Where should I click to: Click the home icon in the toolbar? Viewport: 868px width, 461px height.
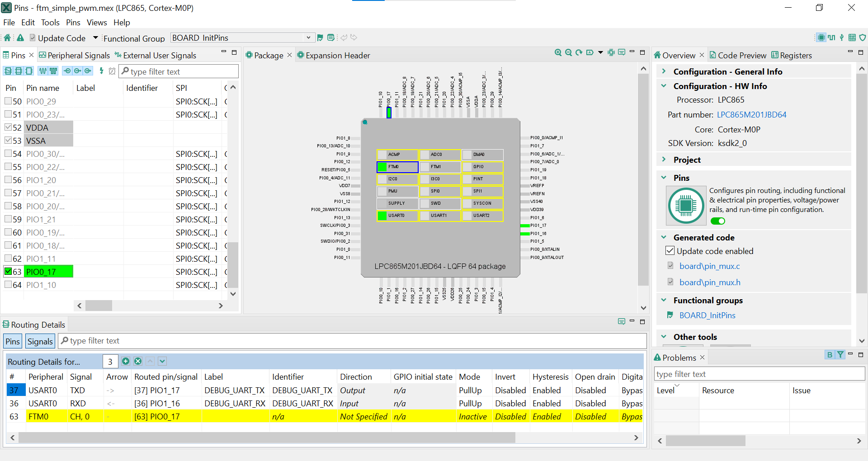coord(7,38)
